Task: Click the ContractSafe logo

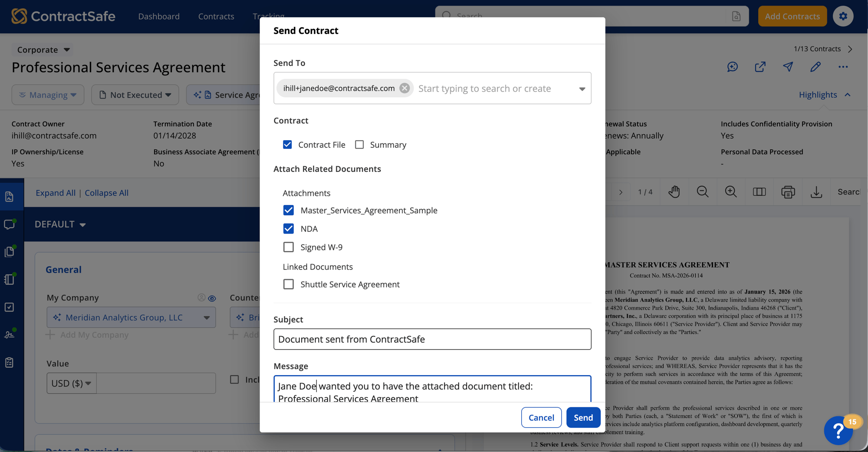Action: (63, 16)
